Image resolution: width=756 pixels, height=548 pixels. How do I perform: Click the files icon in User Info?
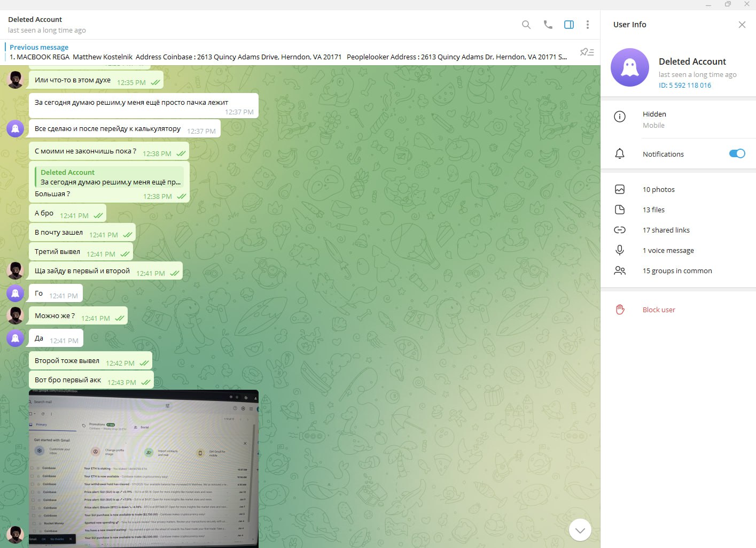pos(620,210)
